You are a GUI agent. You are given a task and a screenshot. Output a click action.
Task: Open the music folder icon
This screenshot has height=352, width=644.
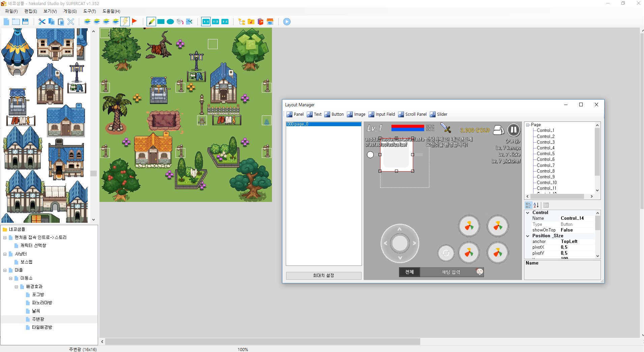[x=251, y=22]
